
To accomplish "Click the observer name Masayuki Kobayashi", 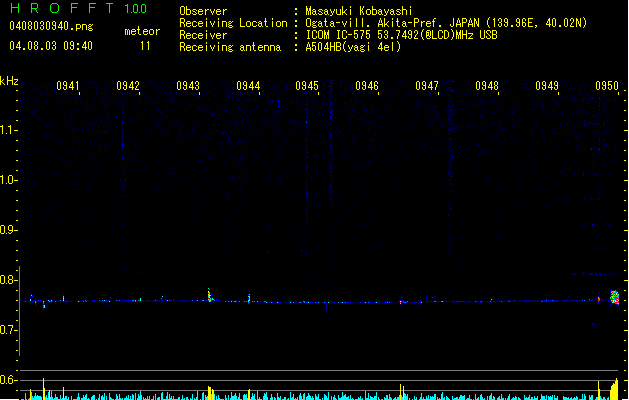I will pos(359,11).
